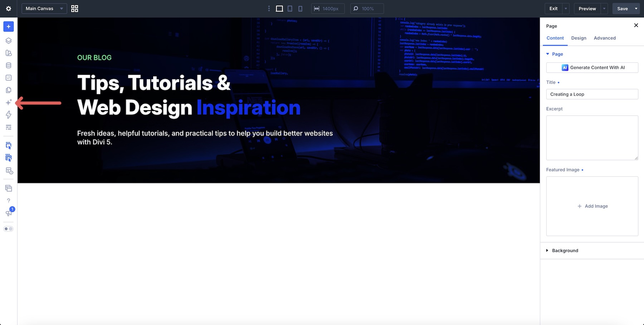This screenshot has height=325, width=644.
Task: Select the blue 'Inspiration' heading word
Action: click(249, 107)
